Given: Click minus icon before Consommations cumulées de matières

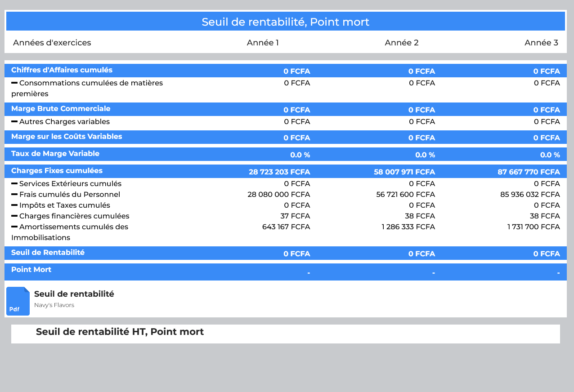Looking at the screenshot, I should point(14,83).
